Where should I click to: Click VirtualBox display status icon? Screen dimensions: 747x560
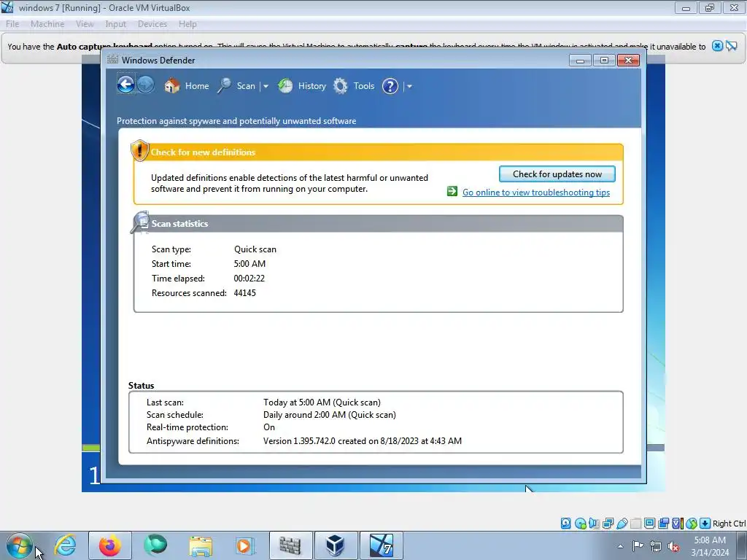(x=649, y=524)
